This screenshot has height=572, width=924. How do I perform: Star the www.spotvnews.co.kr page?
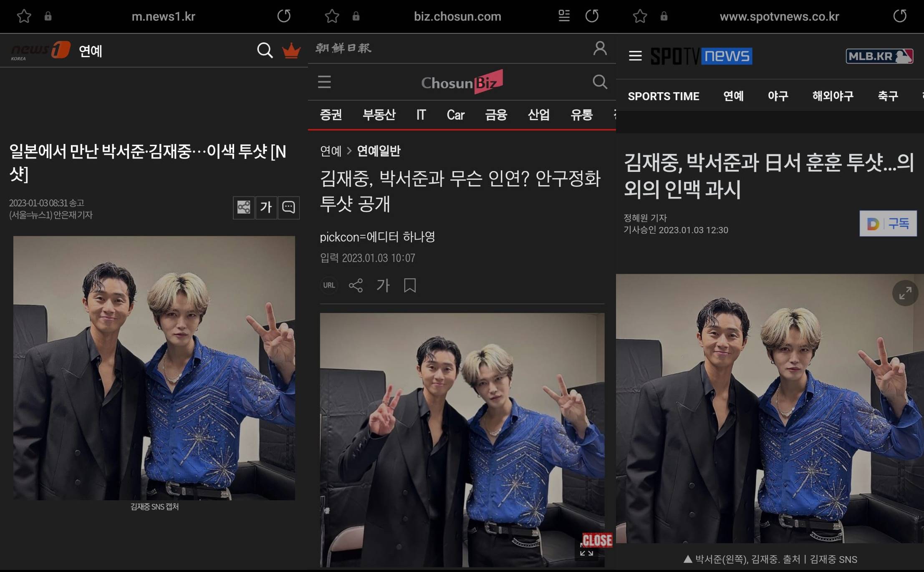[640, 16]
